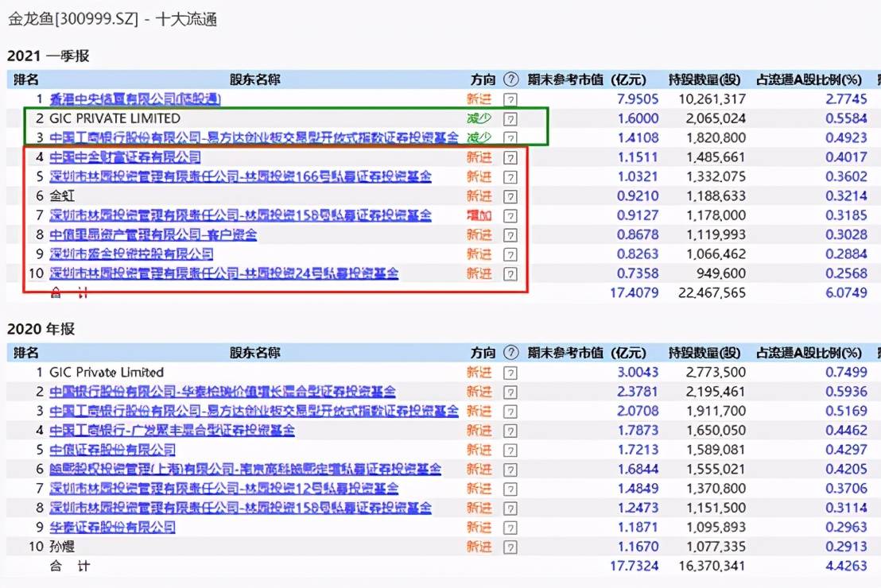
Task: Click the help box icon in the 林园投资24号 row
Action: [510, 274]
